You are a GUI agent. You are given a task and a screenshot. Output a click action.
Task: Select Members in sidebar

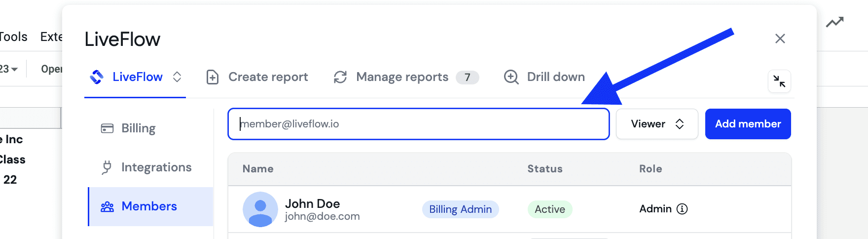point(150,206)
